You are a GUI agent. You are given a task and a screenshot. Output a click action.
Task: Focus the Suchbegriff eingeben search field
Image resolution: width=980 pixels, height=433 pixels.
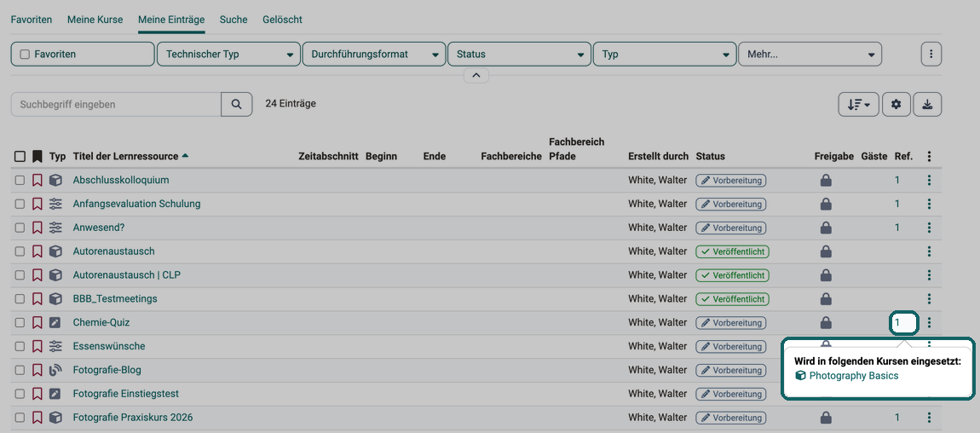click(x=116, y=104)
